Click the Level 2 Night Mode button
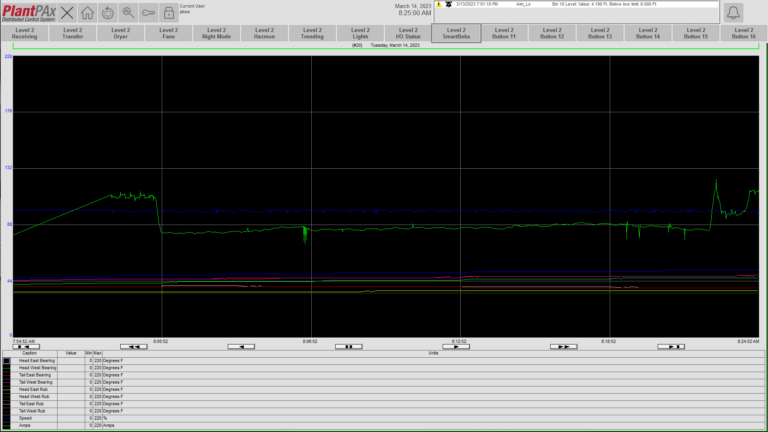 [216, 33]
